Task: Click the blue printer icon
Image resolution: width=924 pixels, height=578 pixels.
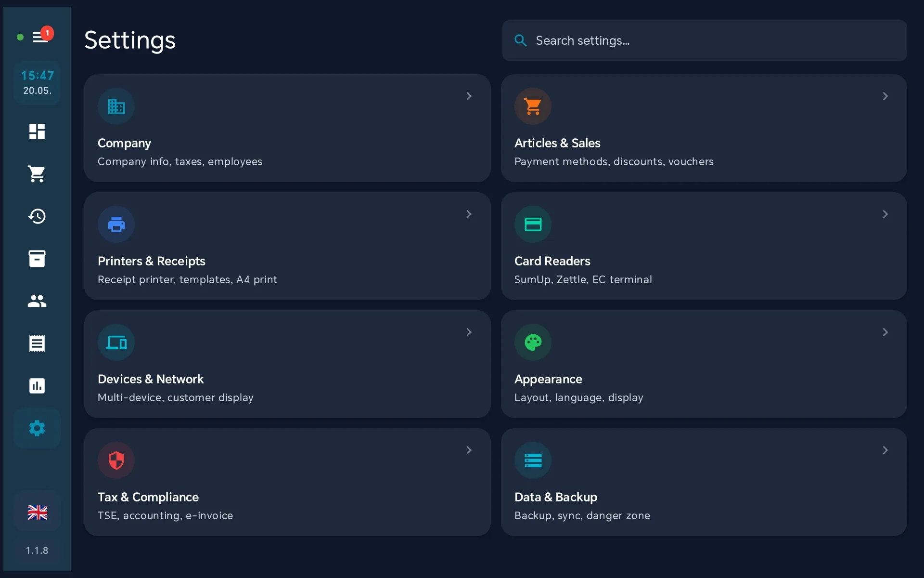Action: coord(116,224)
